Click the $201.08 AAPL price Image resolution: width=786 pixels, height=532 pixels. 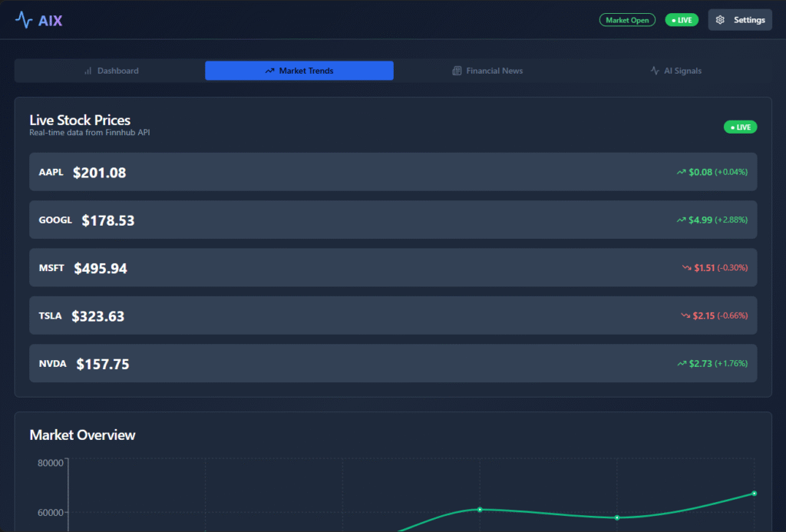point(99,173)
